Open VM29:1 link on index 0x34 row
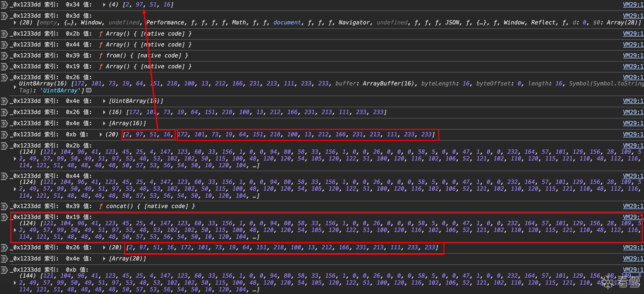644x294 pixels. click(x=633, y=5)
